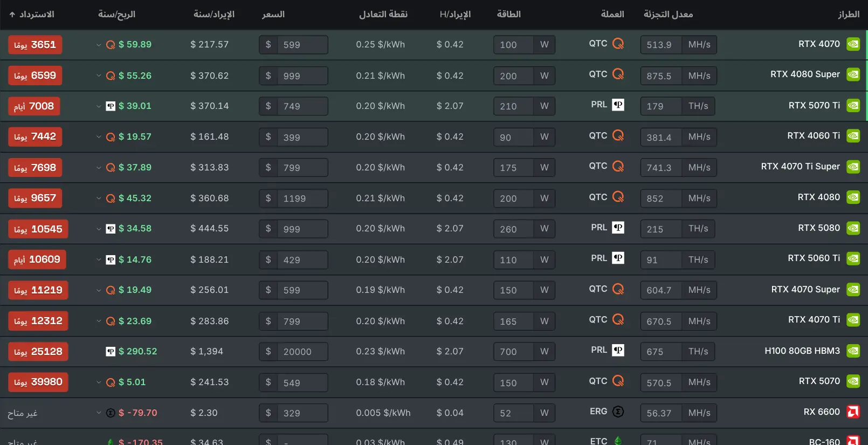868x445 pixels.
Task: Click the Nvidia icon beside H100 80GB HBM3
Action: [853, 351]
